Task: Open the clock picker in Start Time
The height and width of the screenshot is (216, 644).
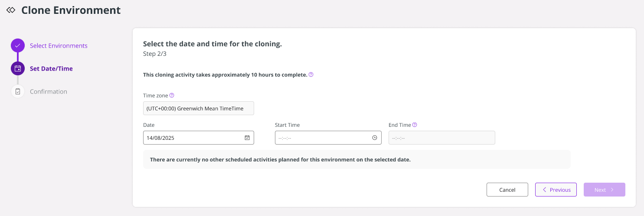Action: [x=375, y=138]
